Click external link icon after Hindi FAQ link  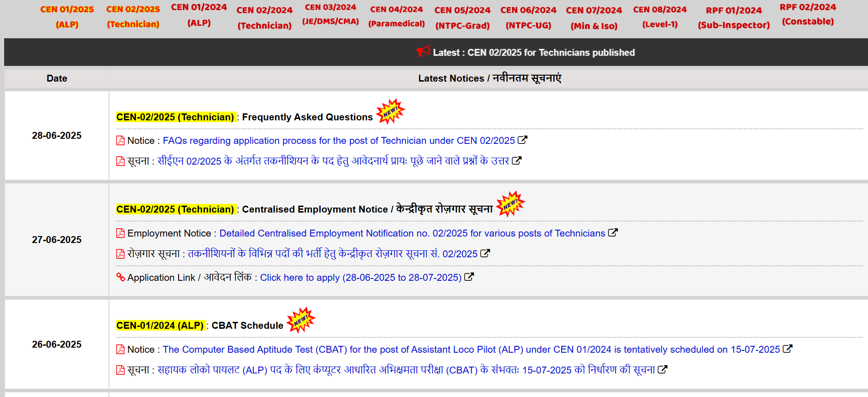517,160
